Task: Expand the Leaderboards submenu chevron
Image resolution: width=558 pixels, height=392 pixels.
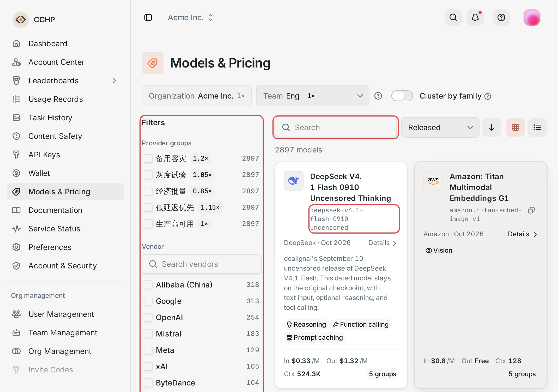Action: click(114, 81)
